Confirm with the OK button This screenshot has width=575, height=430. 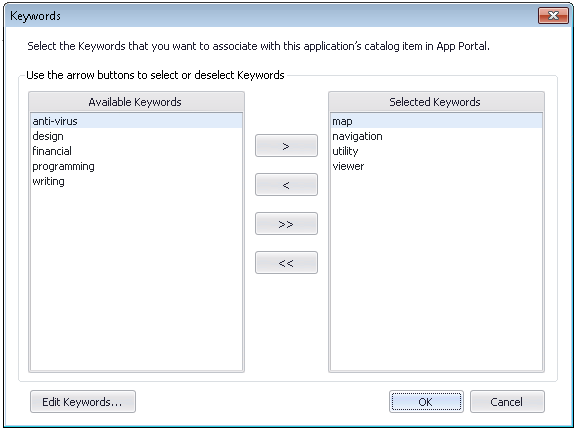426,402
